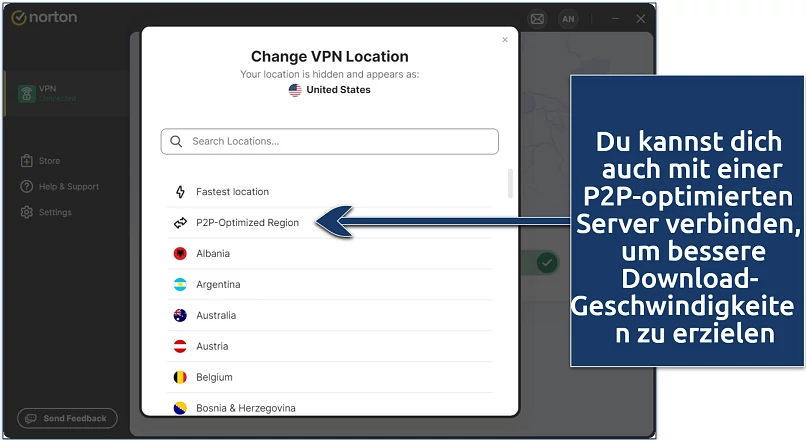Click the Settings gear icon in sidebar
The image size is (806, 440).
pos(27,212)
